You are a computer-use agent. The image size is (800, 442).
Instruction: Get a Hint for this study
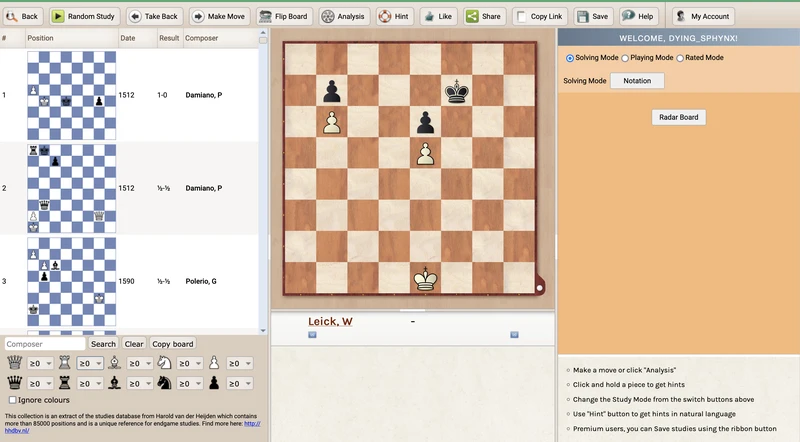coord(395,16)
